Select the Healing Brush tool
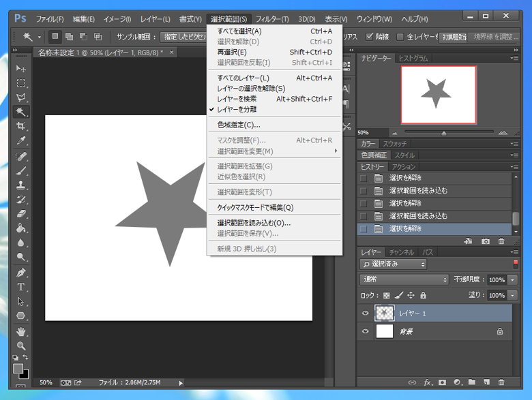 (20, 156)
